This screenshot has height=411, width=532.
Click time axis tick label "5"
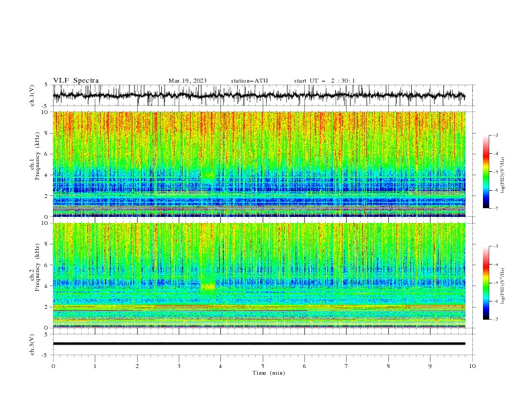[x=263, y=366]
